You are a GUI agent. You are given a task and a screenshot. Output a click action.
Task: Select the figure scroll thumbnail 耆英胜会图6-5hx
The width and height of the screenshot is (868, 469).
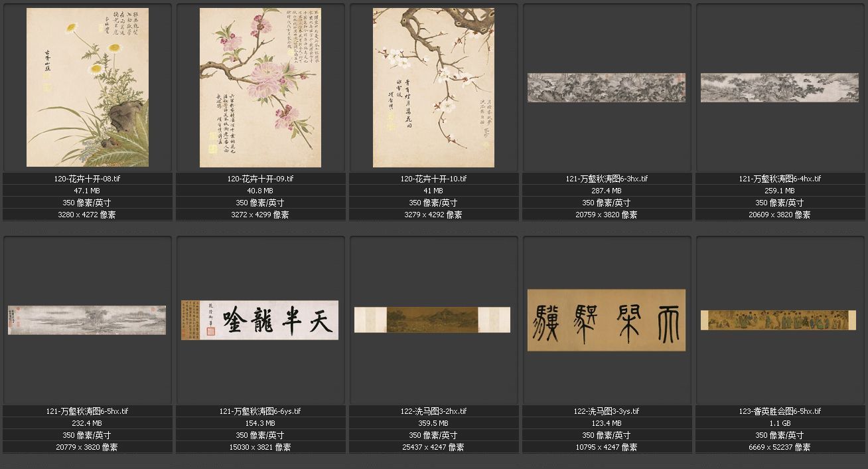tap(780, 320)
